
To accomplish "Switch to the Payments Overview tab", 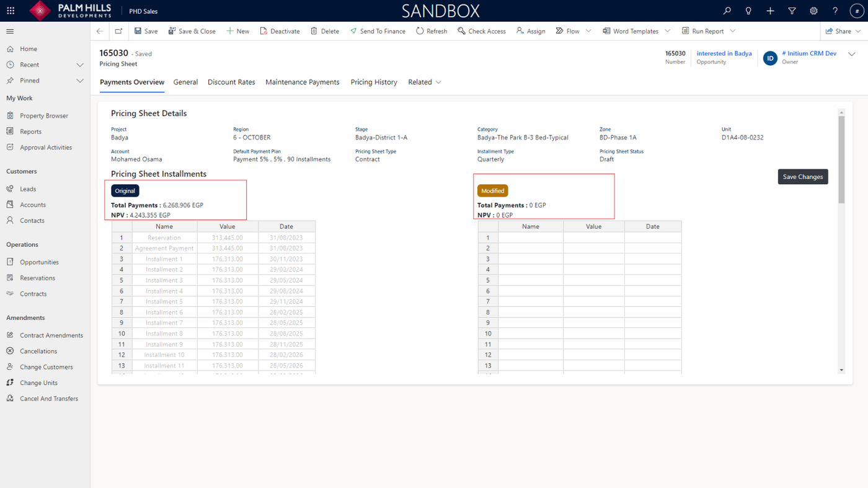I will coord(132,82).
